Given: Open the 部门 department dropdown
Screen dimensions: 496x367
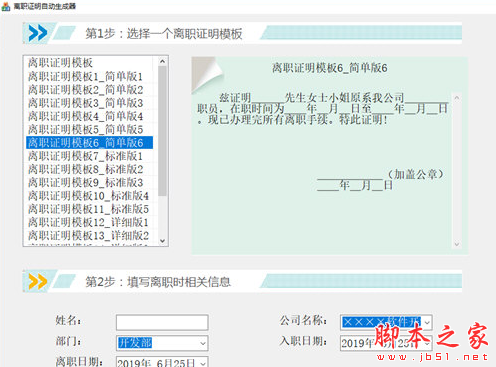Looking at the screenshot, I should tap(203, 343).
